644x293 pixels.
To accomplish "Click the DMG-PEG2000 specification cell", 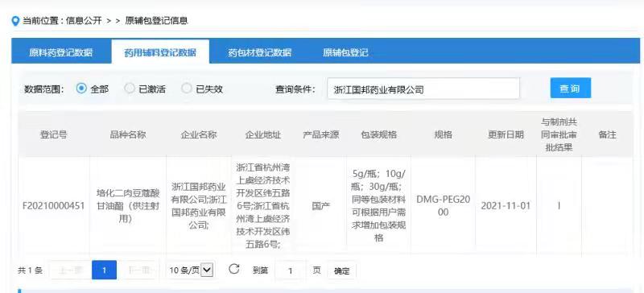I will pyautogui.click(x=443, y=205).
